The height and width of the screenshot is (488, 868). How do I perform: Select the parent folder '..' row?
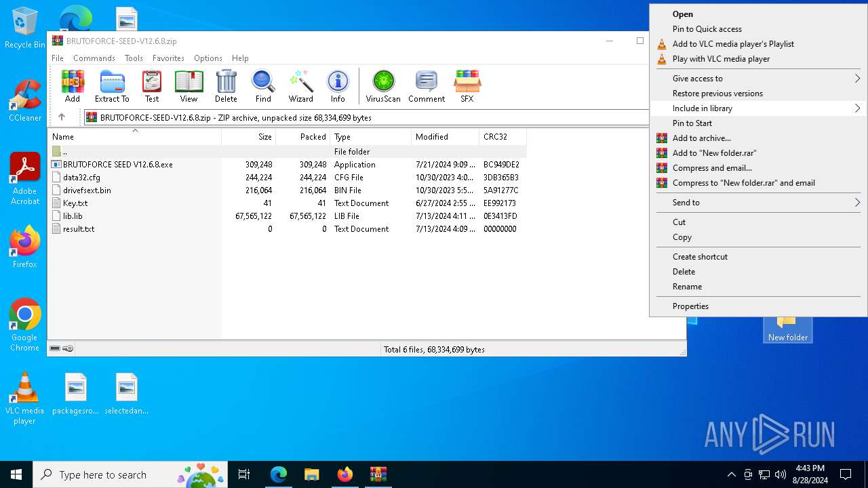(287, 152)
